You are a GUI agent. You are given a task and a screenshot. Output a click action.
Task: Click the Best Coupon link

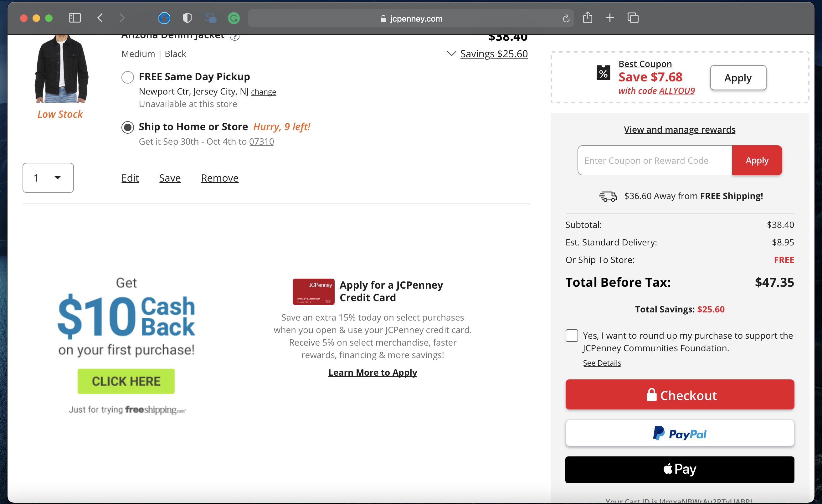645,64
